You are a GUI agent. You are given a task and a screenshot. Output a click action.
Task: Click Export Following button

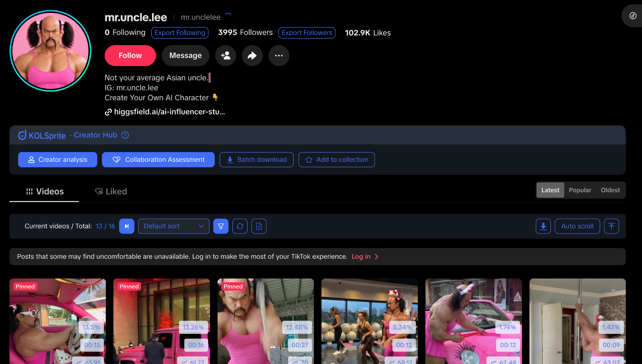(x=180, y=33)
